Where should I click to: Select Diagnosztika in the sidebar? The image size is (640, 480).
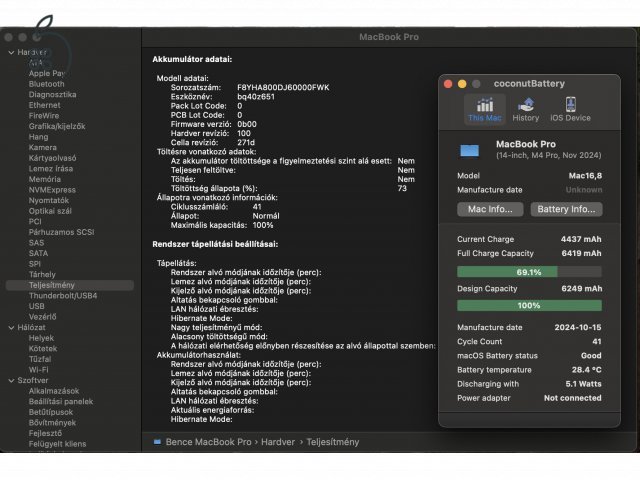pyautogui.click(x=52, y=95)
